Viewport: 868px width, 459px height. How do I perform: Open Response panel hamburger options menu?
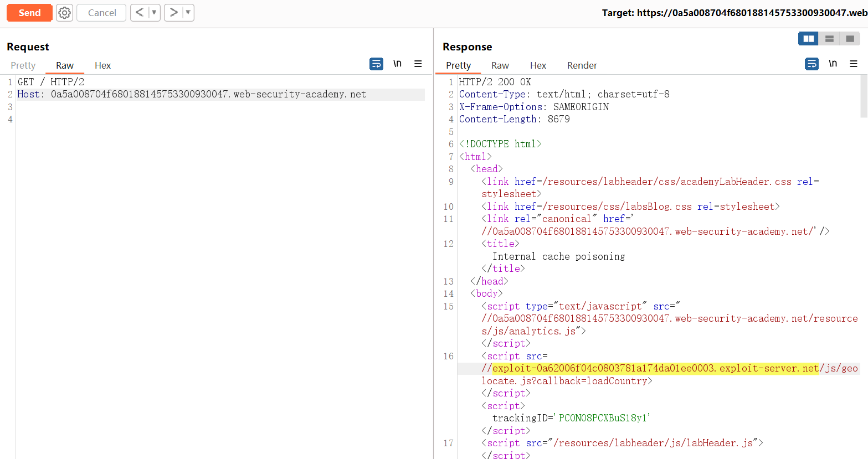pos(854,64)
